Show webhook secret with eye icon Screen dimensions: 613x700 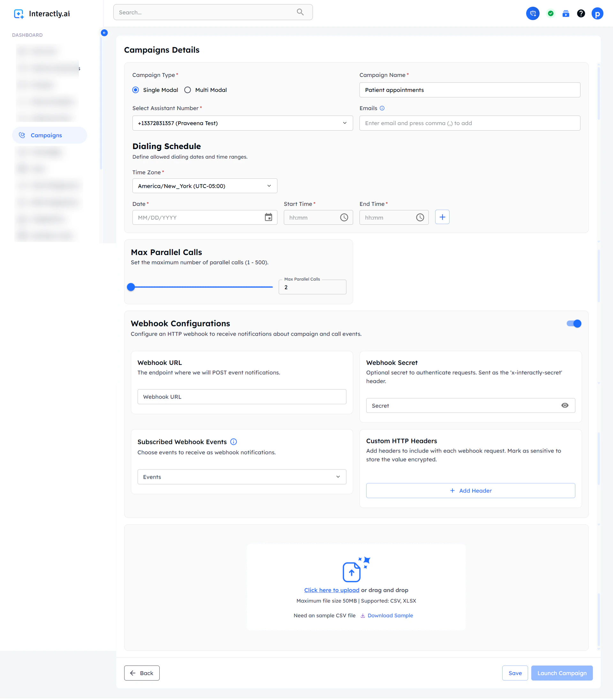coord(564,405)
